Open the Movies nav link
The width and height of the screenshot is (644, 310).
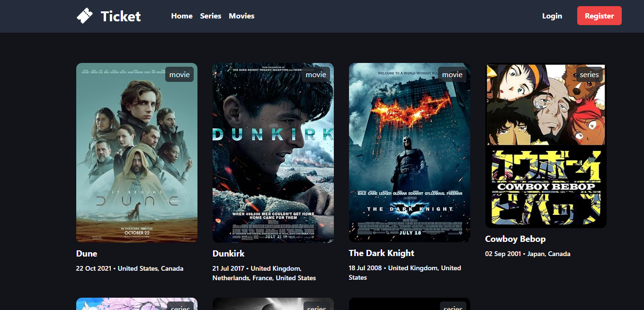tap(241, 16)
